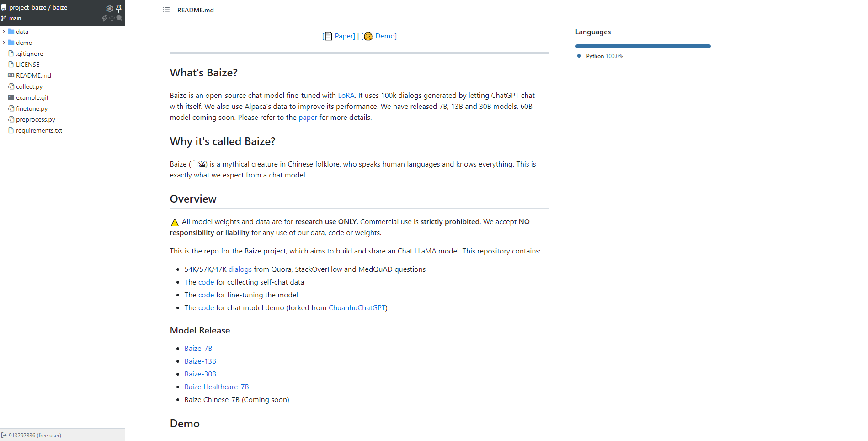Screen dimensions: 868x441
Task: Click the warning triangle icon in Overview
Action: pos(175,222)
